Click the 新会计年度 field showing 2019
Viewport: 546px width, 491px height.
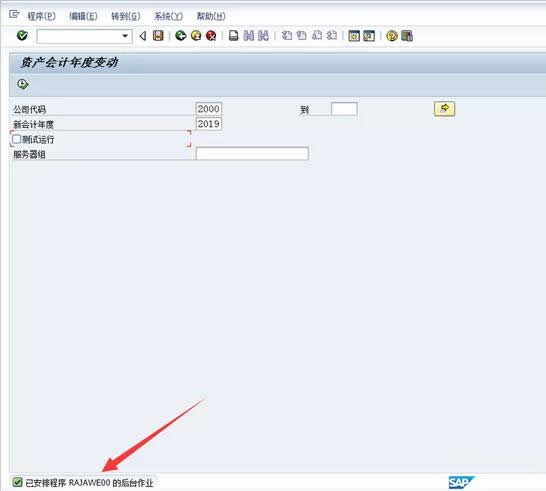tap(209, 124)
